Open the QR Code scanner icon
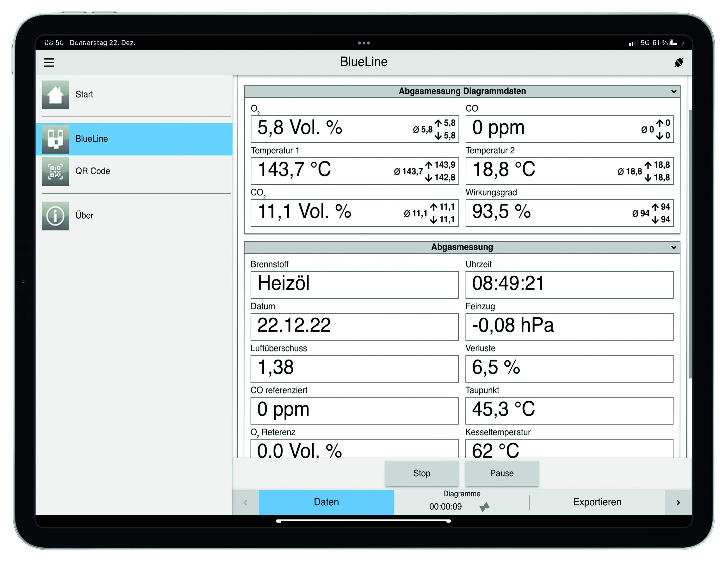 pos(55,171)
